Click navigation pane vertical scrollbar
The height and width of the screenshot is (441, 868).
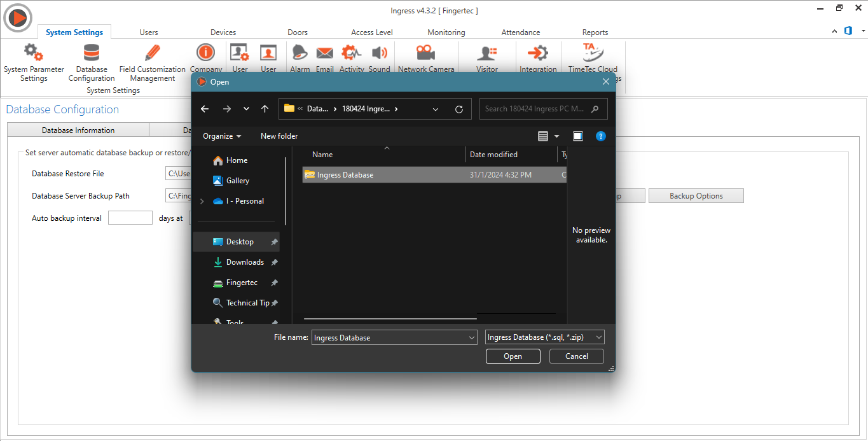pos(286,191)
